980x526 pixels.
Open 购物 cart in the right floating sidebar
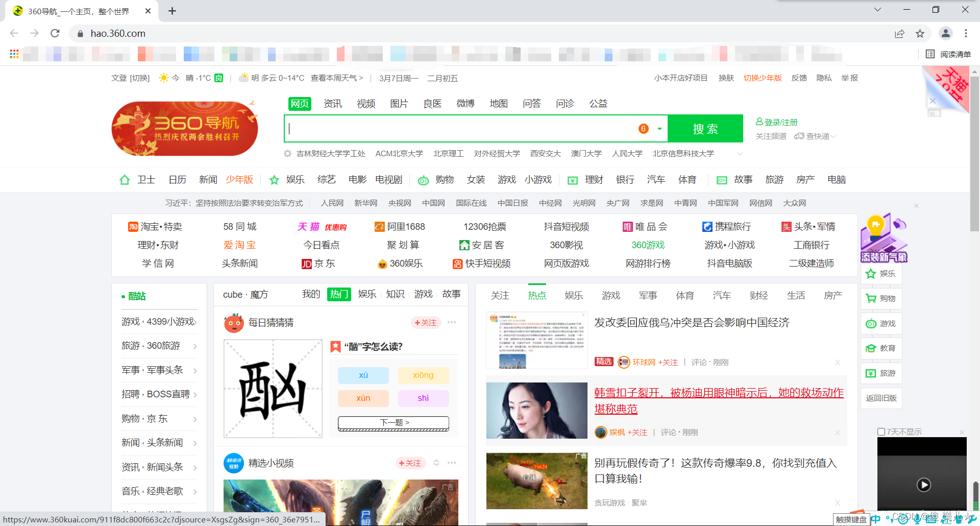(x=881, y=298)
